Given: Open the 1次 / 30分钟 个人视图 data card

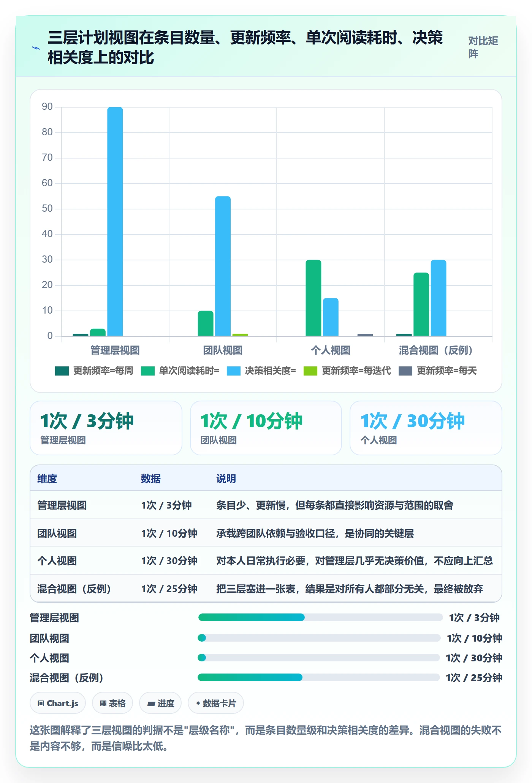Looking at the screenshot, I should click(426, 428).
